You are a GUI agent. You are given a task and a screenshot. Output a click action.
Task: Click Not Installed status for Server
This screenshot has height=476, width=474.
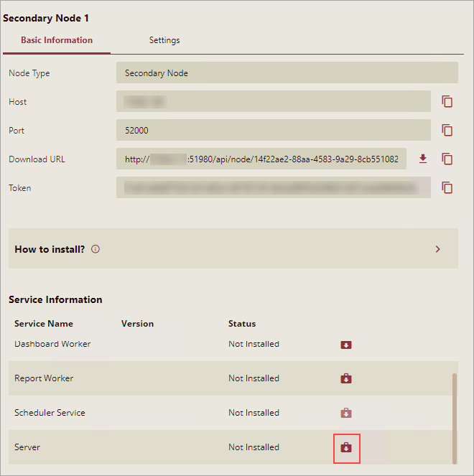coord(254,447)
